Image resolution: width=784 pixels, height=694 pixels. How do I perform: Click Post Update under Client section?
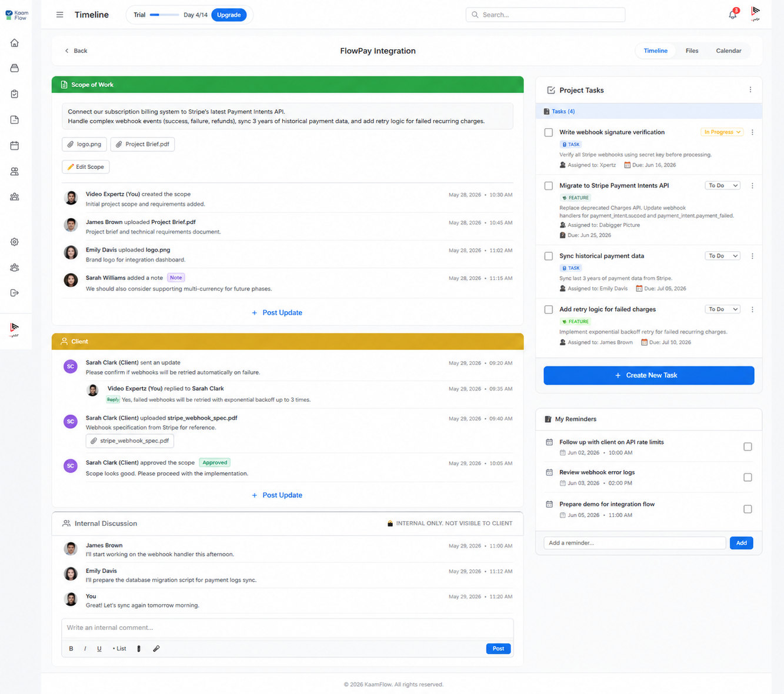[276, 495]
